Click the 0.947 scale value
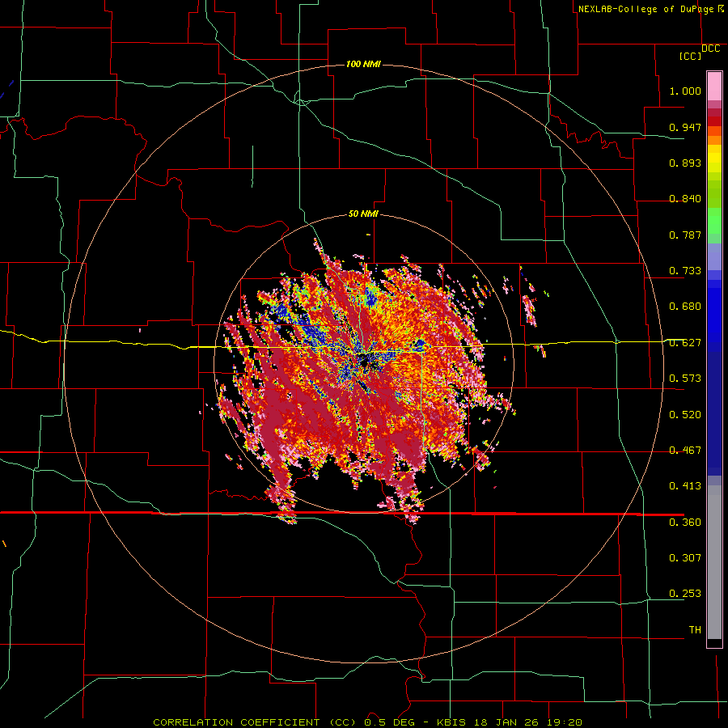The image size is (728, 728). click(x=685, y=127)
